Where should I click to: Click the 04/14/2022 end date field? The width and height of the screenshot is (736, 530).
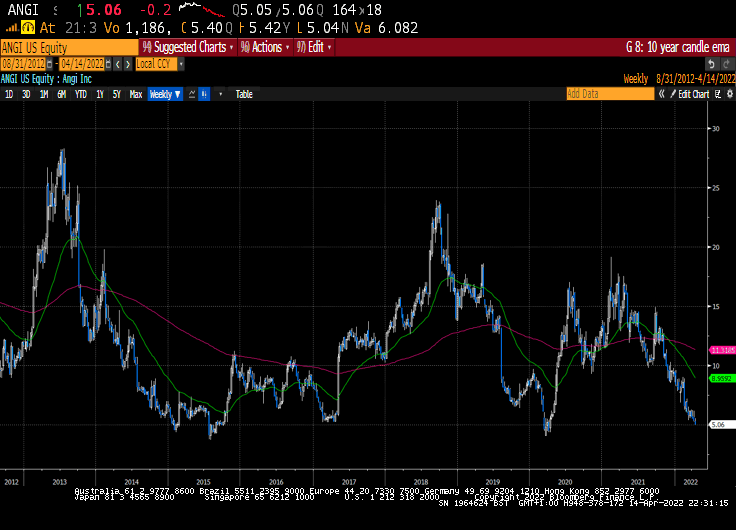pos(82,64)
